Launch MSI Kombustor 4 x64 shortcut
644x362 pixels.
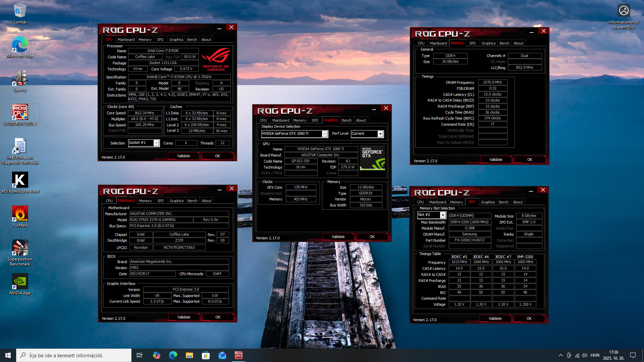[x=20, y=182]
